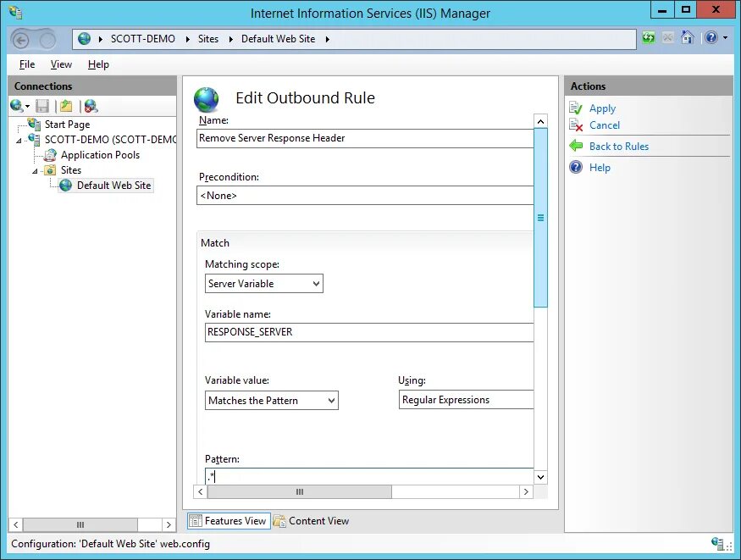Click the Delete Connection icon
741x560 pixels.
pyautogui.click(x=91, y=106)
